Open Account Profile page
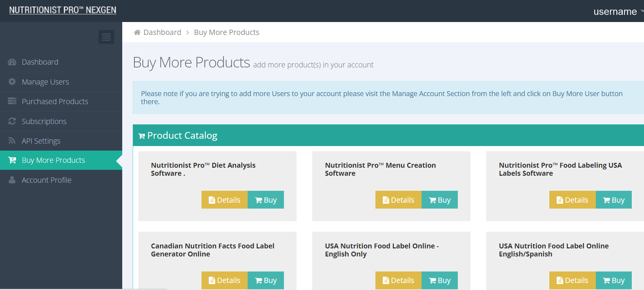The image size is (644, 290). tap(61, 180)
